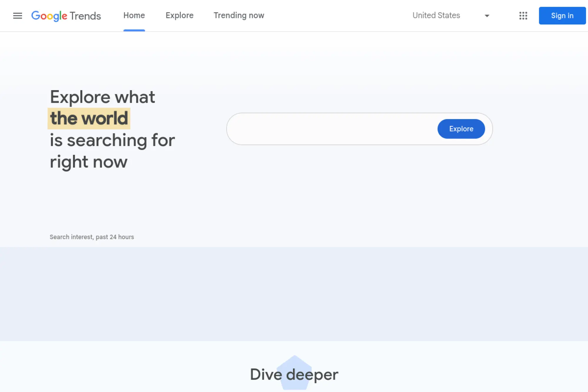Click the "Search interest, past 24 hours" label
Screen dimensions: 588x392
92,237
